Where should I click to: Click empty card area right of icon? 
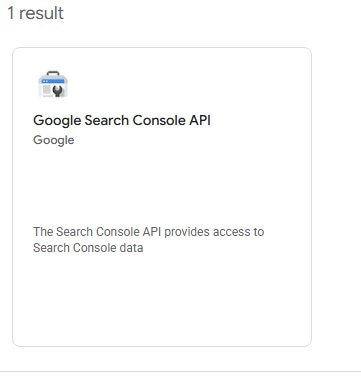(x=187, y=83)
